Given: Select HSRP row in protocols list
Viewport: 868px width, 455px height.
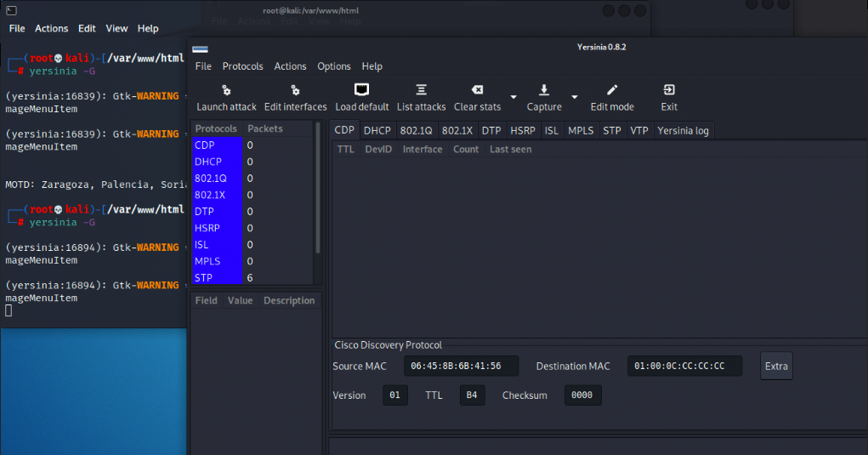Looking at the screenshot, I should point(252,228).
